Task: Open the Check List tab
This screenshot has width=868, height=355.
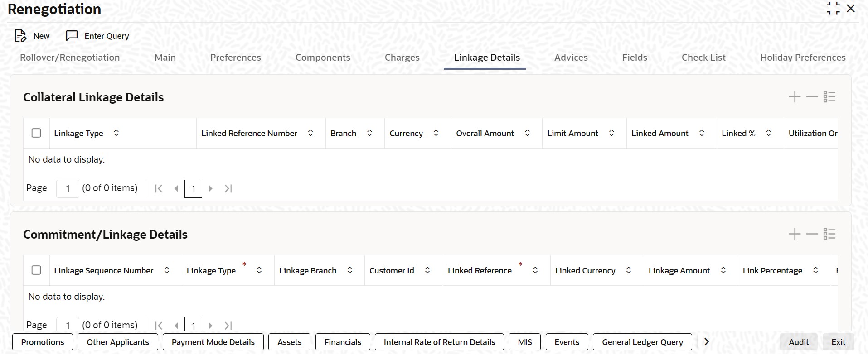Action: click(703, 58)
